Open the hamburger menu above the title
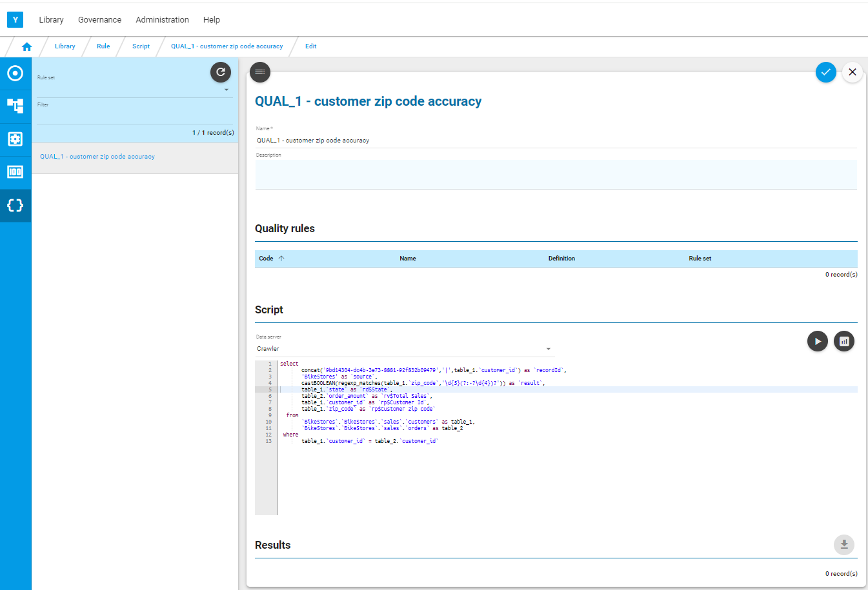 (x=260, y=72)
